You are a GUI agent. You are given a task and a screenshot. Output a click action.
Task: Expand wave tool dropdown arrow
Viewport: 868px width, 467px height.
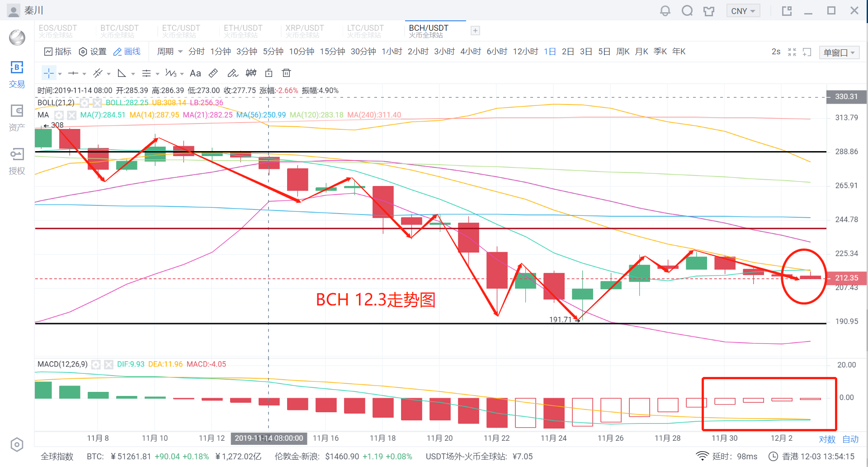(x=182, y=74)
